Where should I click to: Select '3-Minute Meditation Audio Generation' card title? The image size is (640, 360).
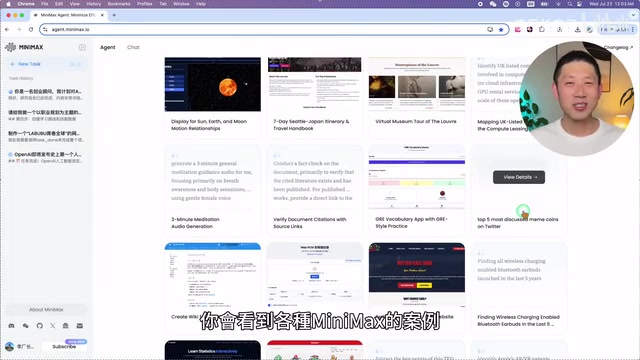[196, 223]
